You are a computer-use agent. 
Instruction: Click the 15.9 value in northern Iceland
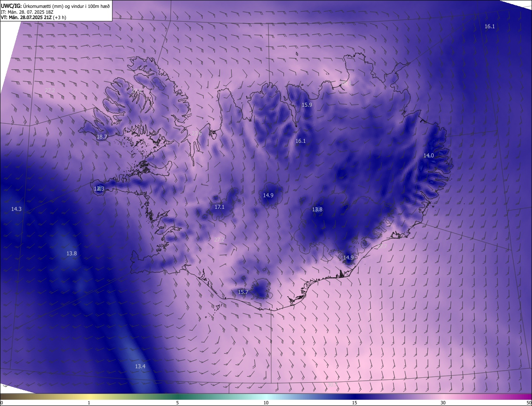point(307,105)
